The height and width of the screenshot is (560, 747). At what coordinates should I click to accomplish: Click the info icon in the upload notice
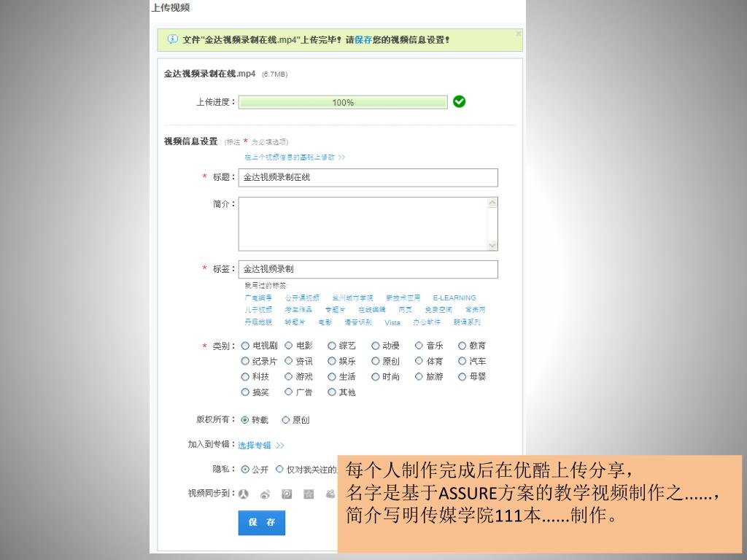[x=172, y=39]
